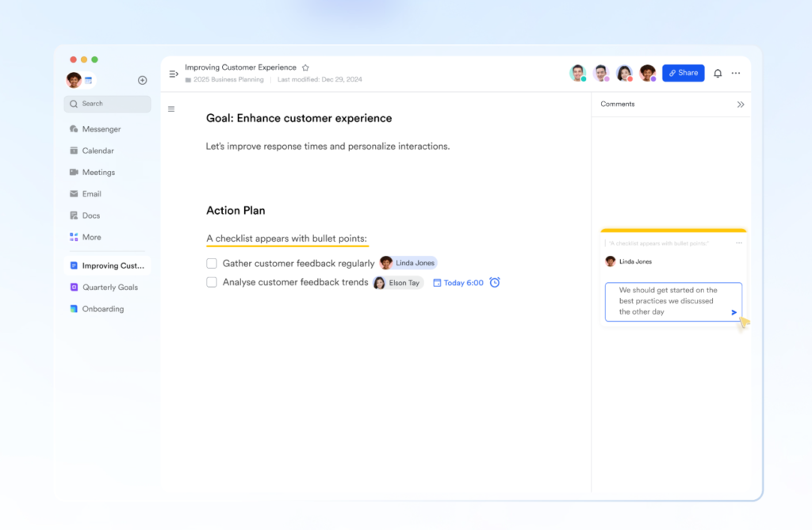Go to Calendar in sidebar
Screen dimensions: 812x530
pyautogui.click(x=98, y=151)
